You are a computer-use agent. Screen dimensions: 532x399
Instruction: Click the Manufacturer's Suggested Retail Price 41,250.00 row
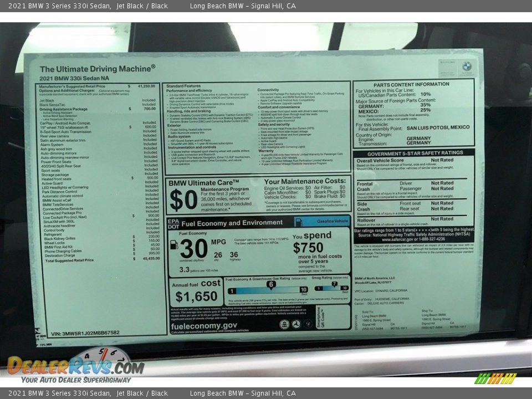97,86
